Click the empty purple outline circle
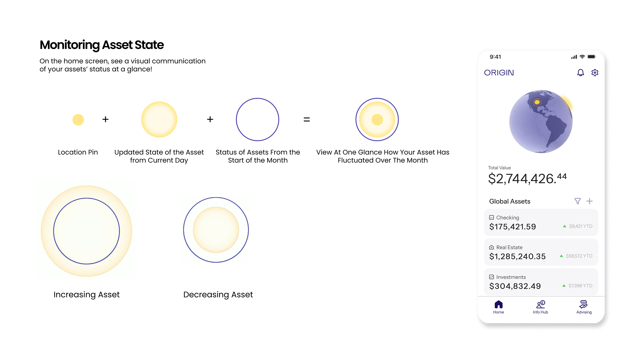This screenshot has height=362, width=644. tap(257, 119)
